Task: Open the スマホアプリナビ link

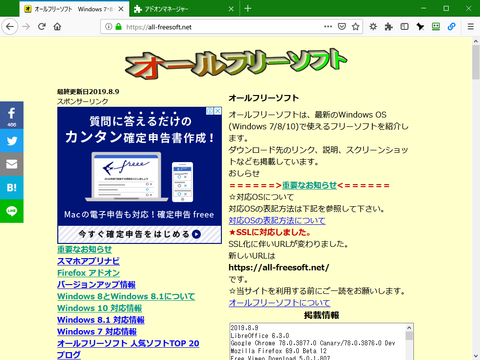Action: (88, 261)
